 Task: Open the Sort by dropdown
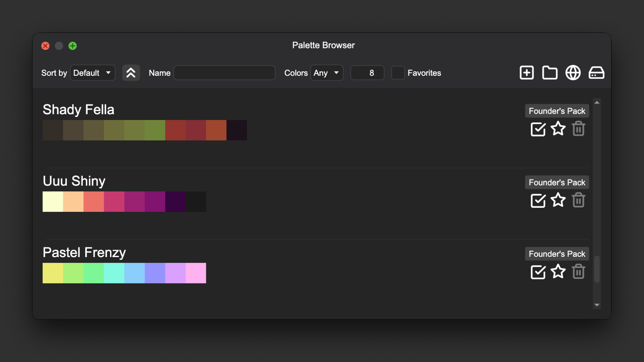coord(92,73)
